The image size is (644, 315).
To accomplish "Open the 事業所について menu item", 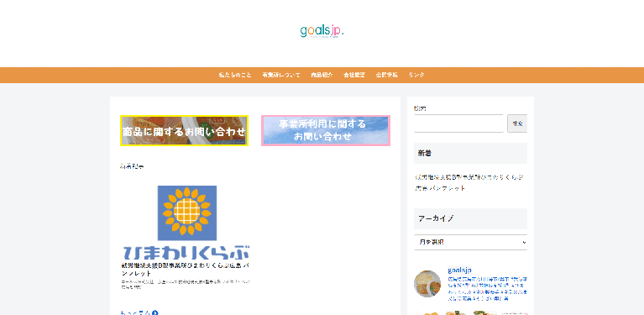I will coord(281,75).
